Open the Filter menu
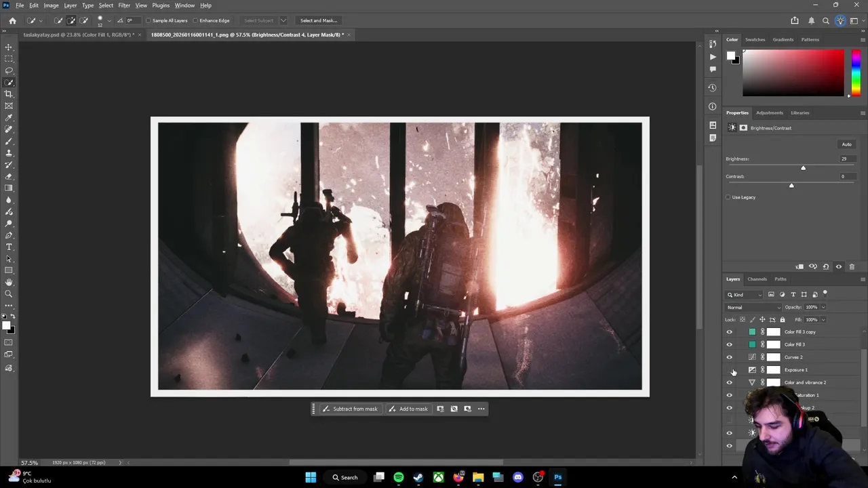The width and height of the screenshot is (868, 488). pyautogui.click(x=124, y=5)
